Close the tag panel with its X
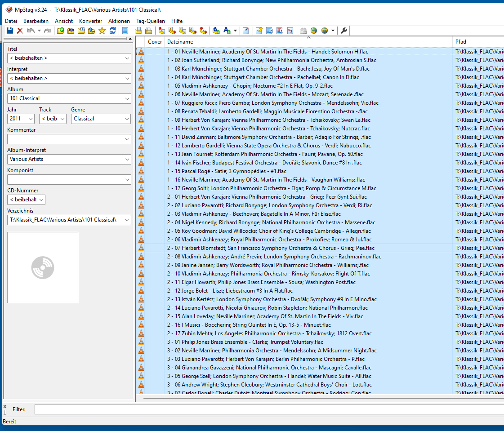 click(x=130, y=39)
